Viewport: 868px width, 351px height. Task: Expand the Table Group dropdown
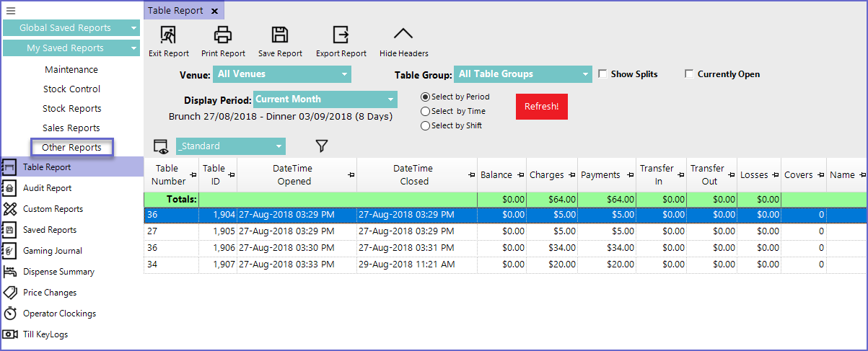click(522, 74)
